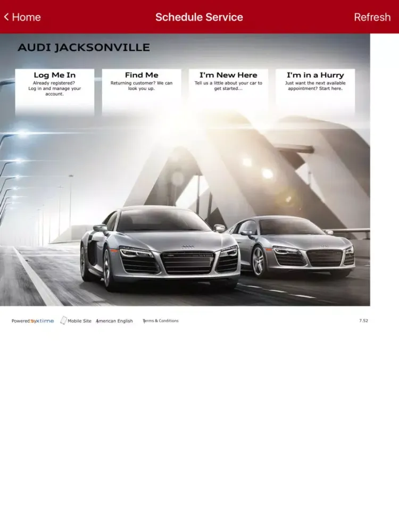This screenshot has width=399, height=532.
Task: Open the Log Me In card
Action: (x=55, y=92)
